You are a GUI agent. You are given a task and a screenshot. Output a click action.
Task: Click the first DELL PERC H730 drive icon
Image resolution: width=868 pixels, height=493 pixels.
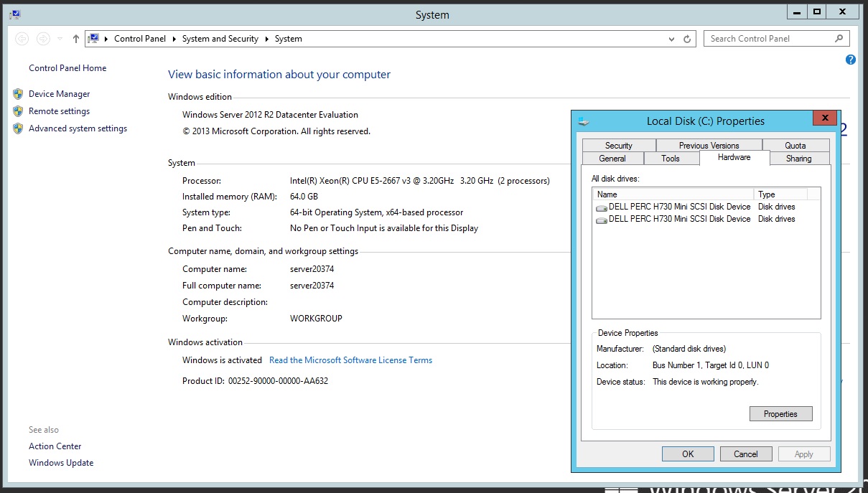click(602, 207)
